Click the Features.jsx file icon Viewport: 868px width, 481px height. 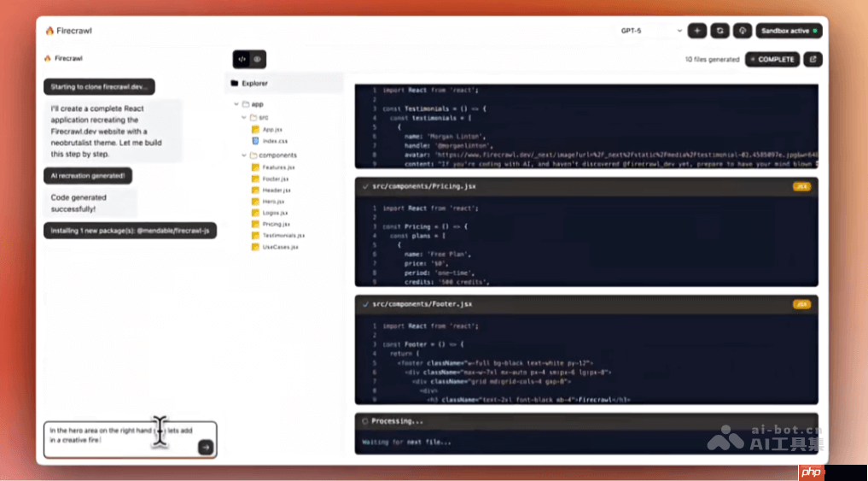255,167
